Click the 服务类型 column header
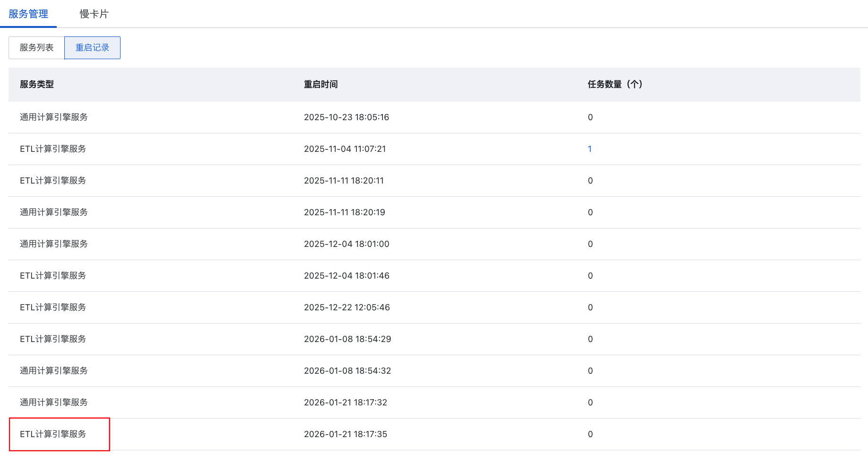 [x=37, y=85]
